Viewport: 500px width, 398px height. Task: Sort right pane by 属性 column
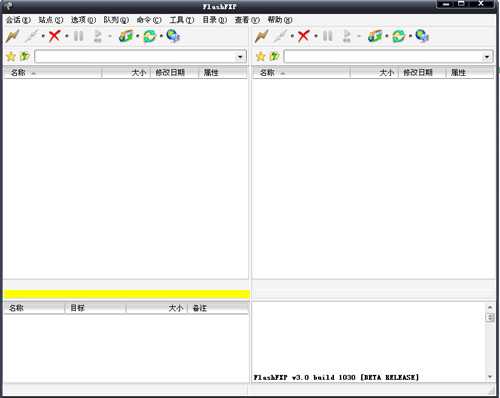click(x=470, y=72)
